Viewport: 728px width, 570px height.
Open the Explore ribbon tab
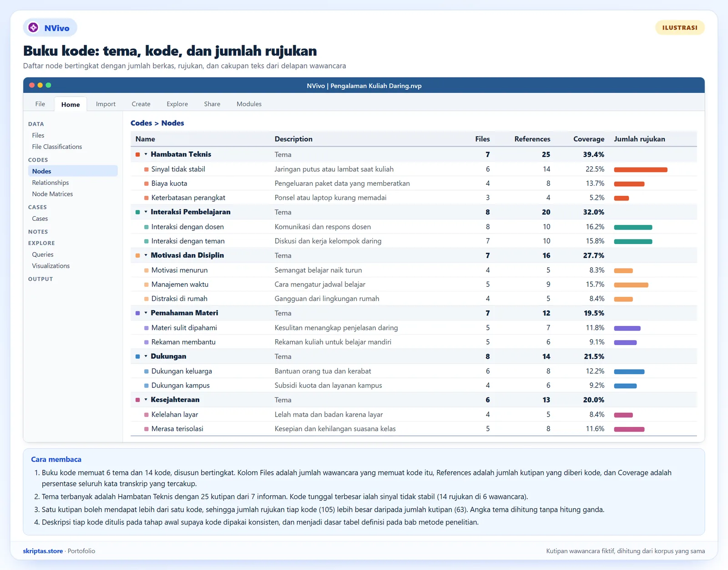pyautogui.click(x=177, y=104)
